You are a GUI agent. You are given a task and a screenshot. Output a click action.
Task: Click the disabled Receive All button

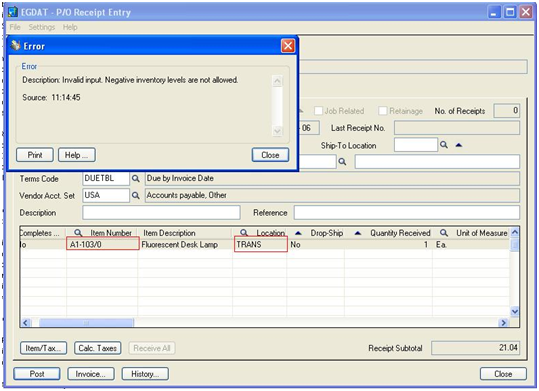(x=152, y=348)
